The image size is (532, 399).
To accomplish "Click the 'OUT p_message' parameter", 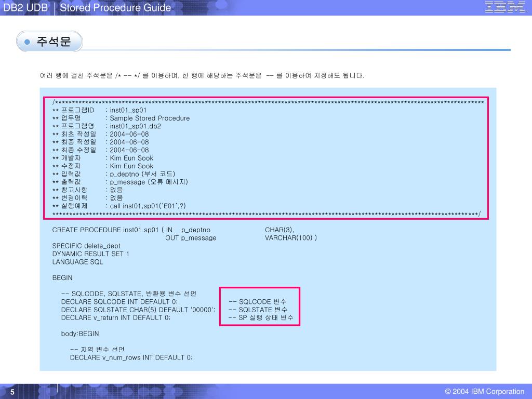I will (191, 238).
